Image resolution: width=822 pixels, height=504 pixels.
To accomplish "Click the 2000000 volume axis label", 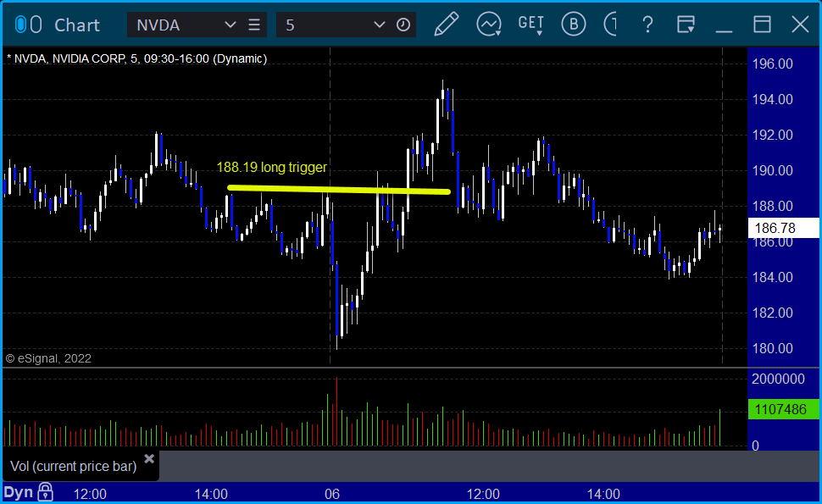I will click(778, 379).
